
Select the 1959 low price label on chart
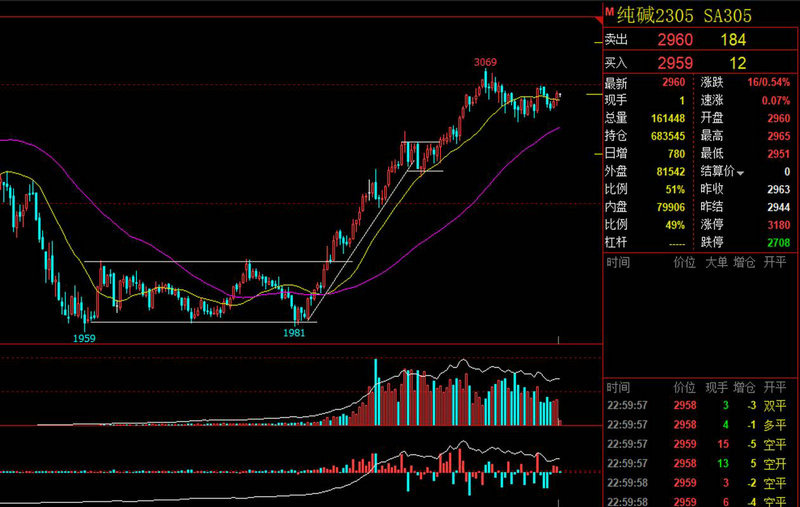(85, 338)
